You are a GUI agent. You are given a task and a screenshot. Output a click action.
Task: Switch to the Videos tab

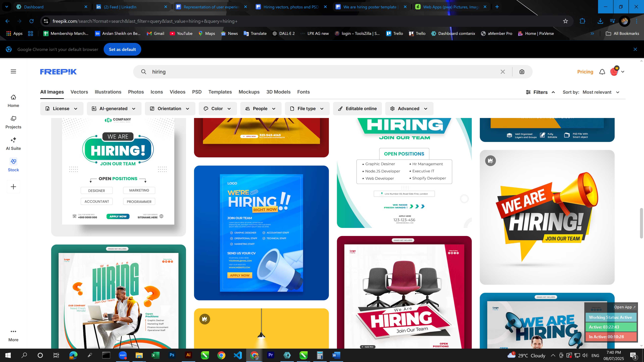point(177,92)
